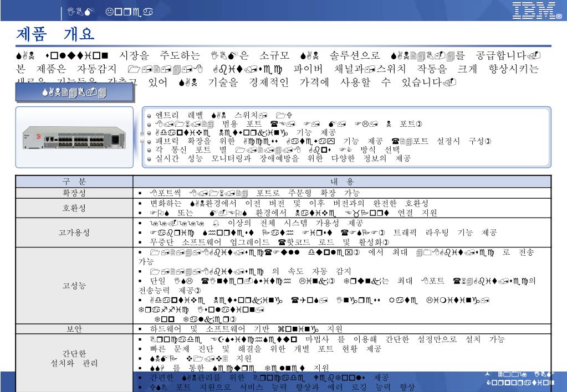
Task: Click the '간단한 설치와 관리' row label
Action: (x=74, y=358)
